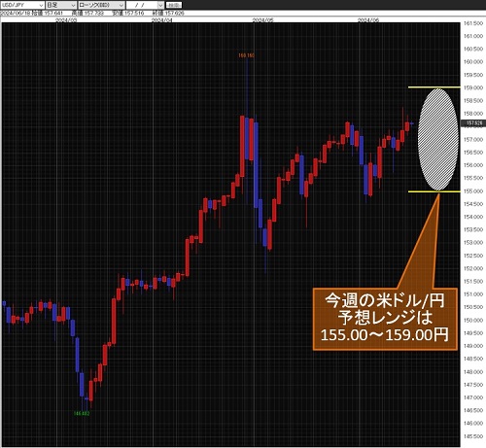Select the 146.482 low price label
This screenshot has height=448, width=486.
click(x=82, y=413)
